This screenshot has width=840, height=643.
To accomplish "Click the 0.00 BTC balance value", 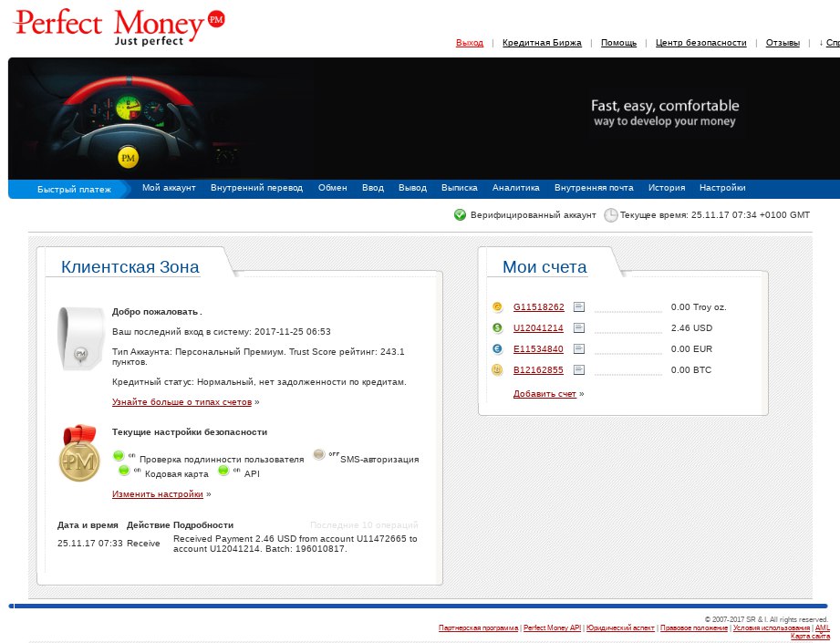I will [691, 369].
